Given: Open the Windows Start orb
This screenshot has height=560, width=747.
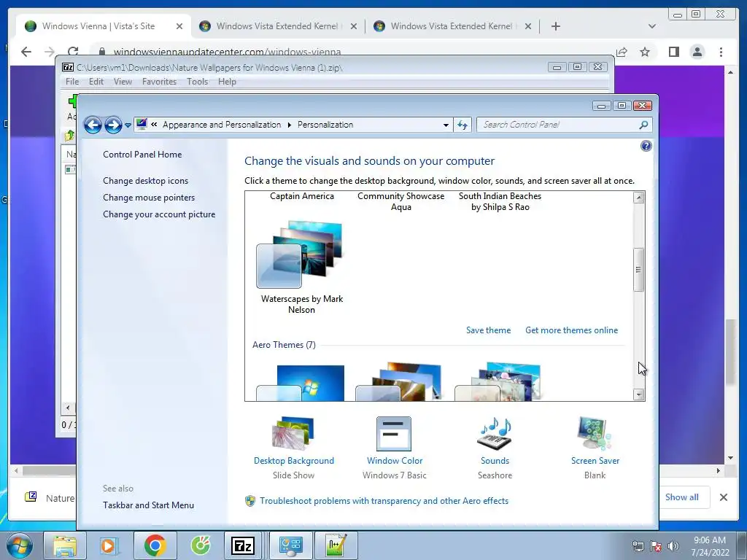Looking at the screenshot, I should click(x=20, y=545).
